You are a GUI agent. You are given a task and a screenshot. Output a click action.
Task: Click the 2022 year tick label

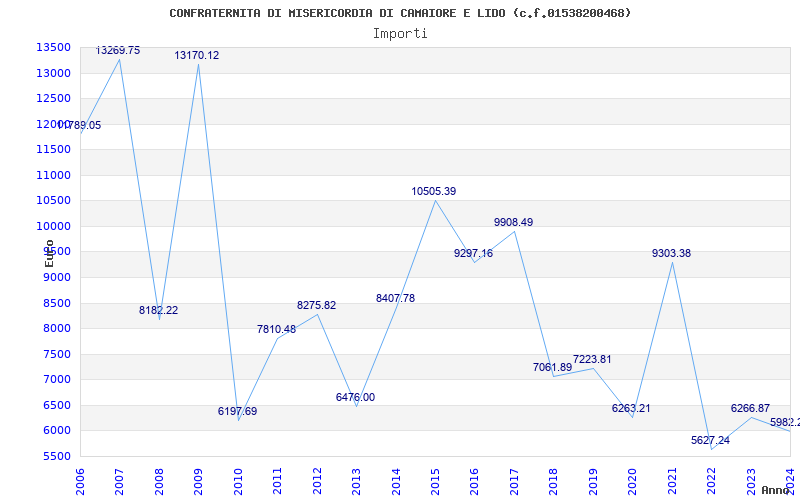(711, 482)
